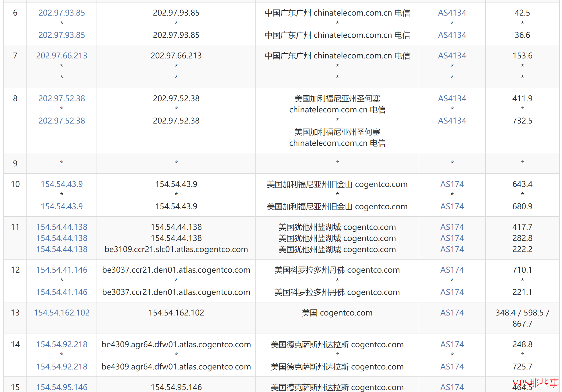Select the latency text '348.4 / 598.5 / 867.7'
Viewport: 562px width, 392px height.
tap(522, 318)
